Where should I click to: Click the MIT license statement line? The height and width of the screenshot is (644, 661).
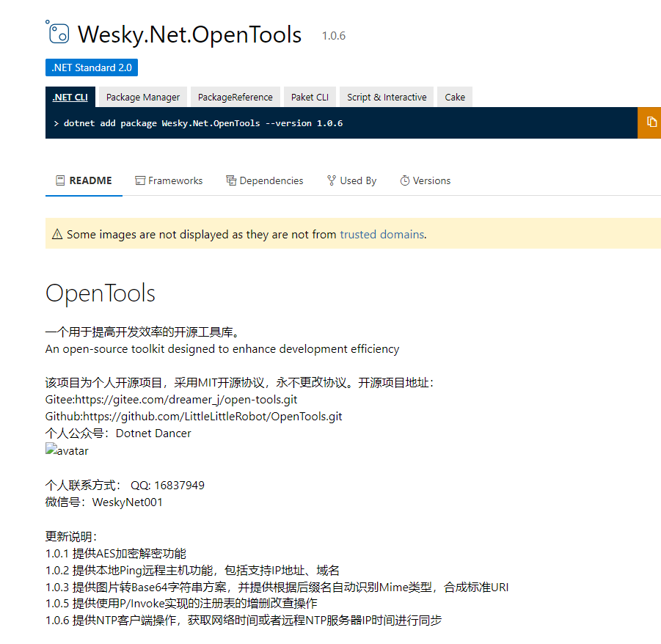[239, 383]
